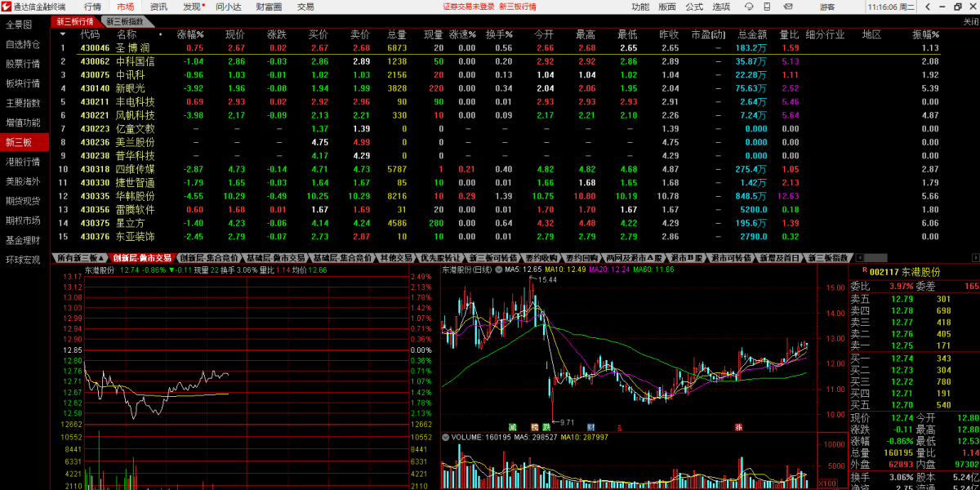Click the 关闭 button at top right
The image size is (980, 490).
tap(970, 21)
